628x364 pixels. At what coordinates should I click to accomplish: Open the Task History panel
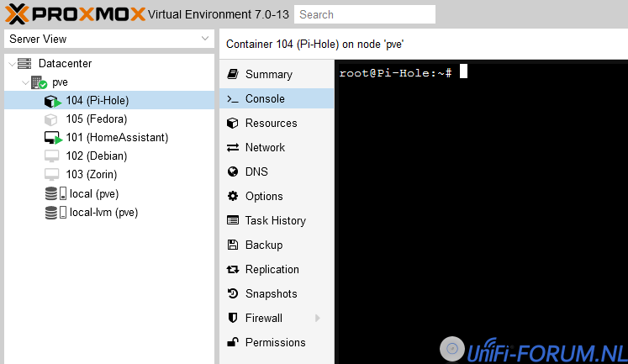[x=275, y=221]
